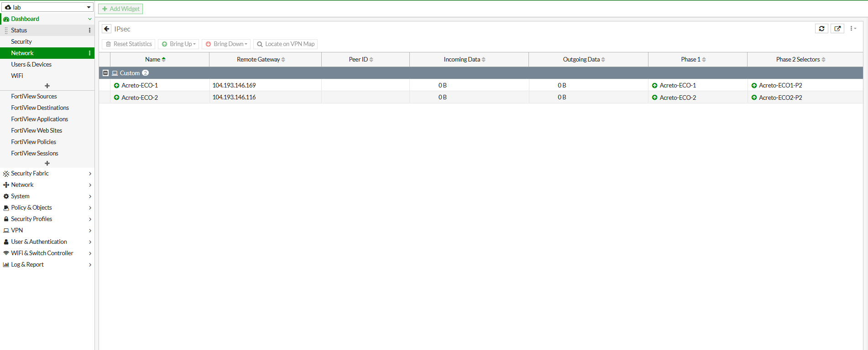Viewport: 868px width, 350px height.
Task: Click the Security Profiles lock icon
Action: click(6, 219)
